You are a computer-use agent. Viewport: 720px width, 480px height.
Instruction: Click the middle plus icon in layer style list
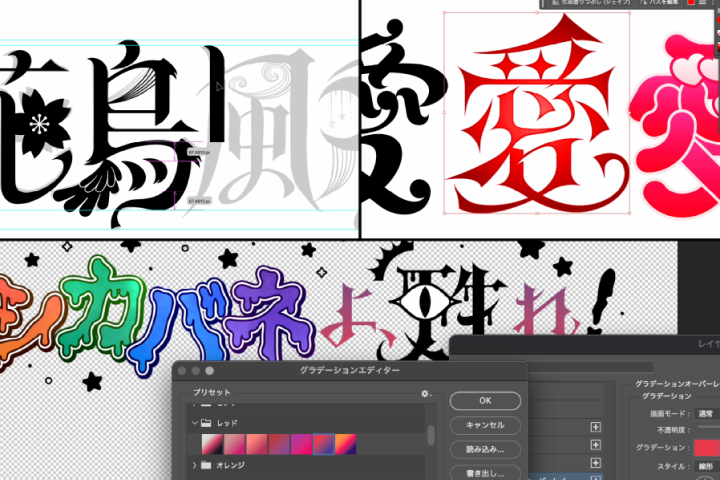[596, 445]
